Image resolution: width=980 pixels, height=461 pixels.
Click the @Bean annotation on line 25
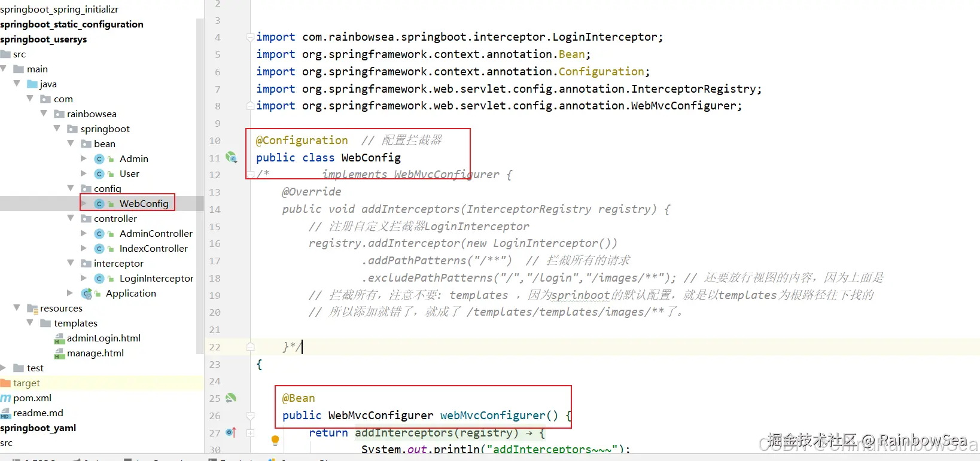click(x=299, y=398)
